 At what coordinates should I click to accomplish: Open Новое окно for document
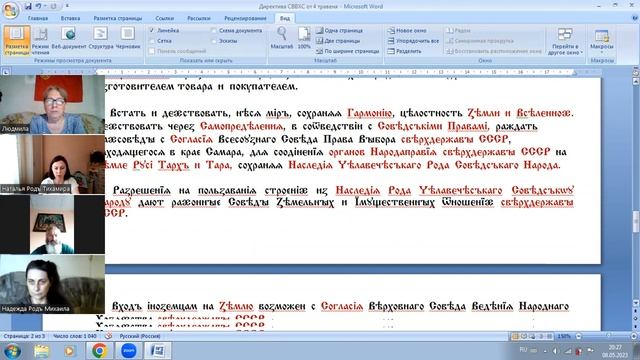407,31
